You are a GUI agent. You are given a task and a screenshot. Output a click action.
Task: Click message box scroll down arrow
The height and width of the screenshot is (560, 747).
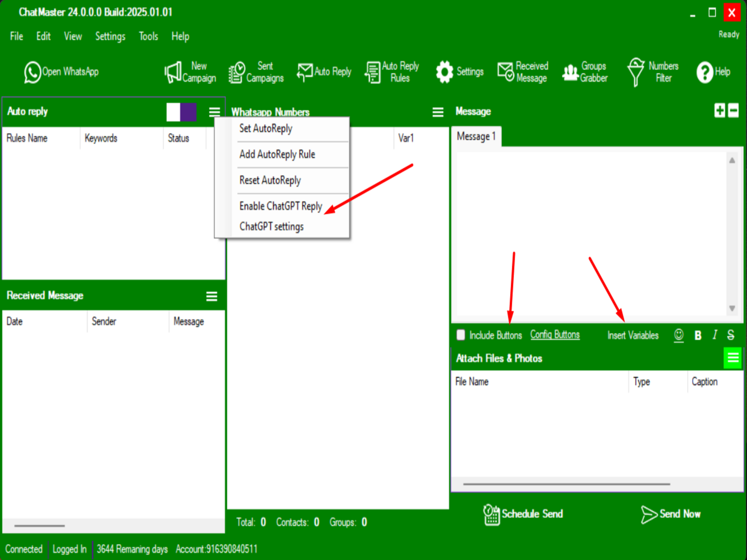(732, 308)
